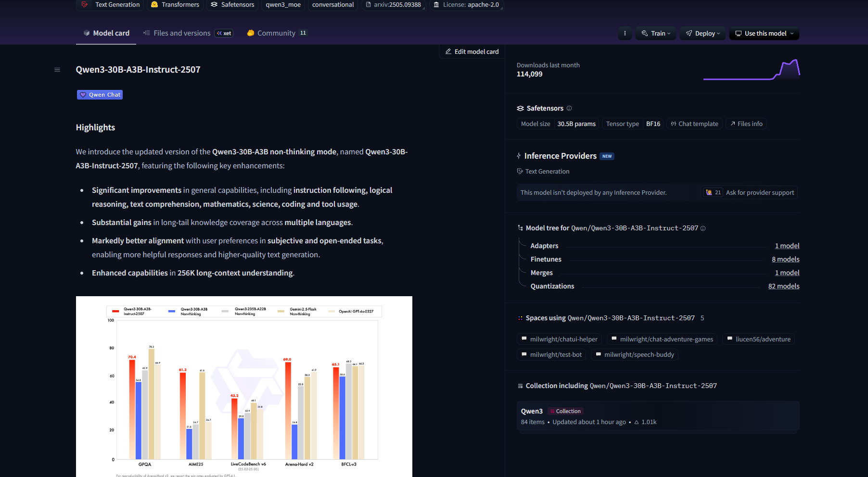Open the Merges 1 model link
Viewport: 868px width, 477px height.
tap(787, 273)
